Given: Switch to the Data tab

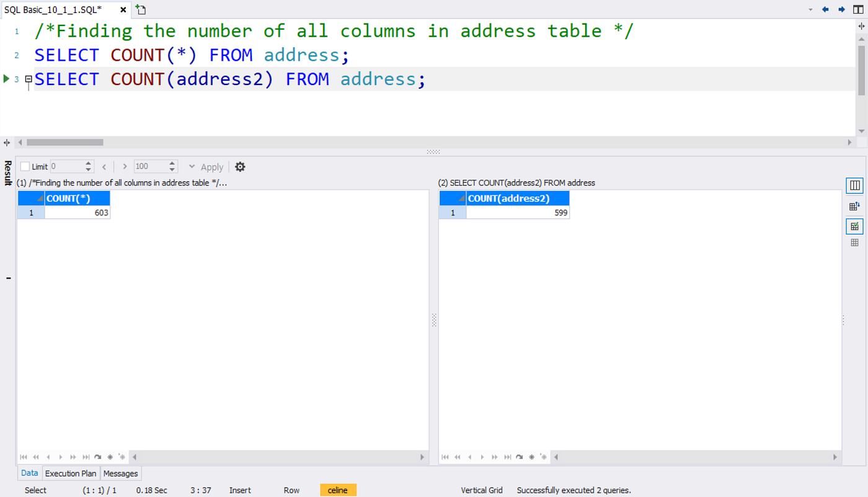Looking at the screenshot, I should (x=29, y=473).
